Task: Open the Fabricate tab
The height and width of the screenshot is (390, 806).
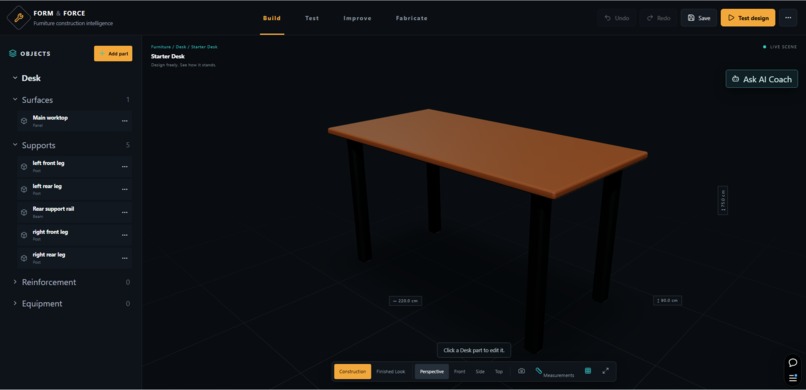Action: tap(412, 18)
